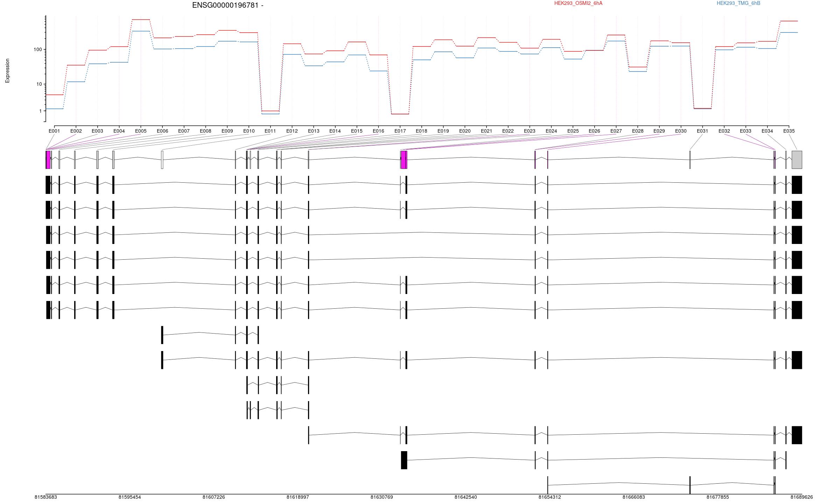Click genomic coordinate 81630769
The width and height of the screenshot is (840, 504).
(382, 497)
